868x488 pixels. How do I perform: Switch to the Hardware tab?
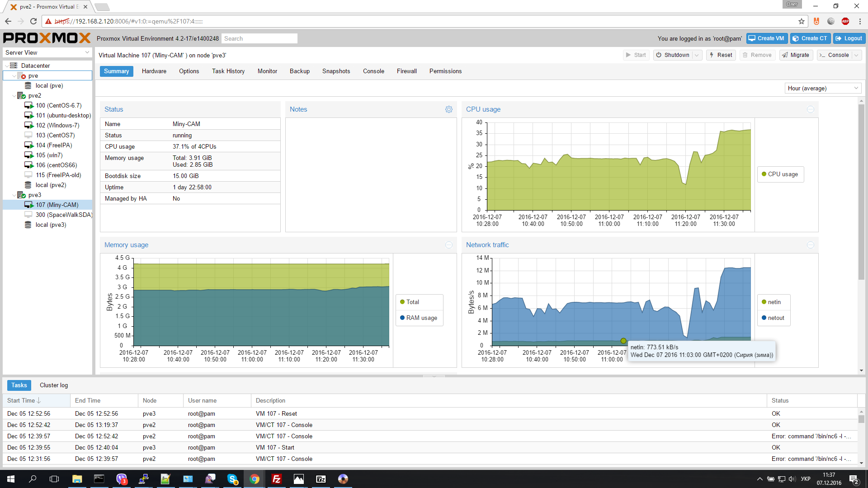[154, 71]
